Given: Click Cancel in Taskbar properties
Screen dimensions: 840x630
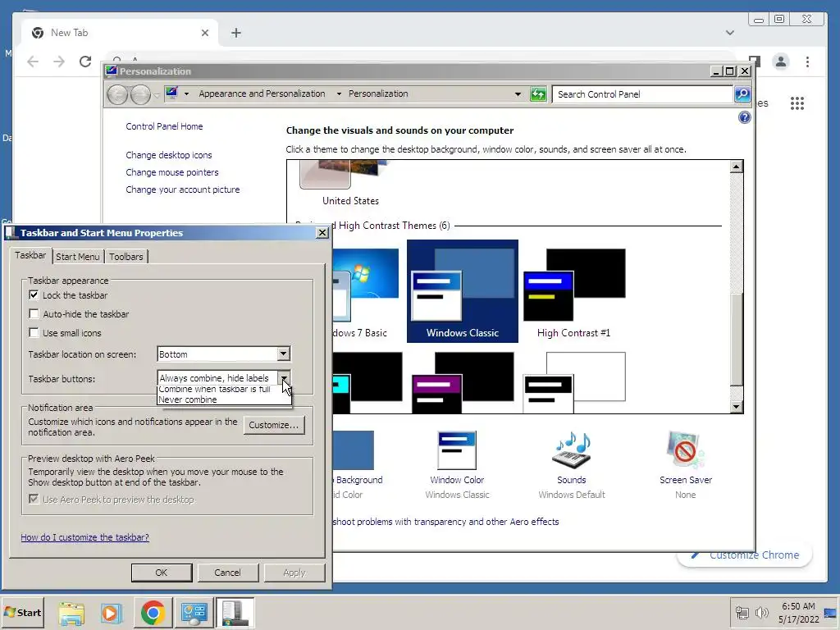Looking at the screenshot, I should (228, 573).
